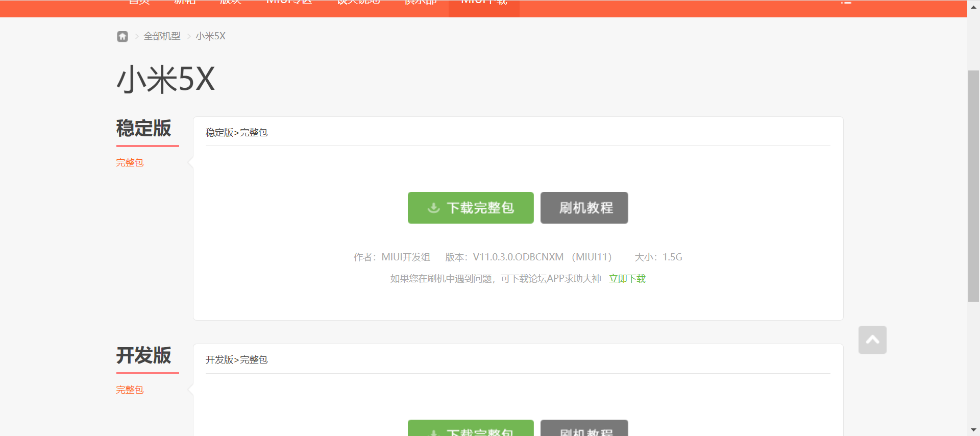This screenshot has height=436, width=980.
Task: Click the large 小米5X page title
Action: 166,79
